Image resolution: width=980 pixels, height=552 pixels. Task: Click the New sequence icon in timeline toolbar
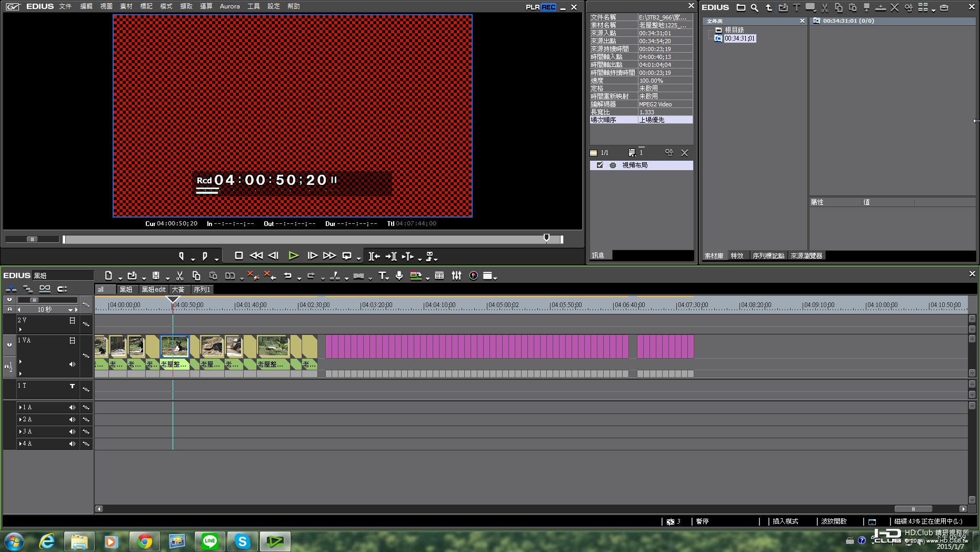pyautogui.click(x=108, y=275)
